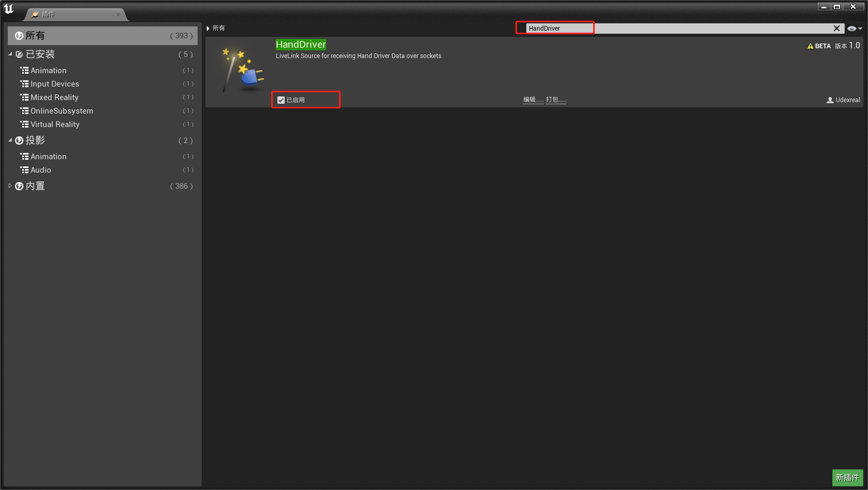Select the OnlineSubsystem category icon

click(24, 111)
